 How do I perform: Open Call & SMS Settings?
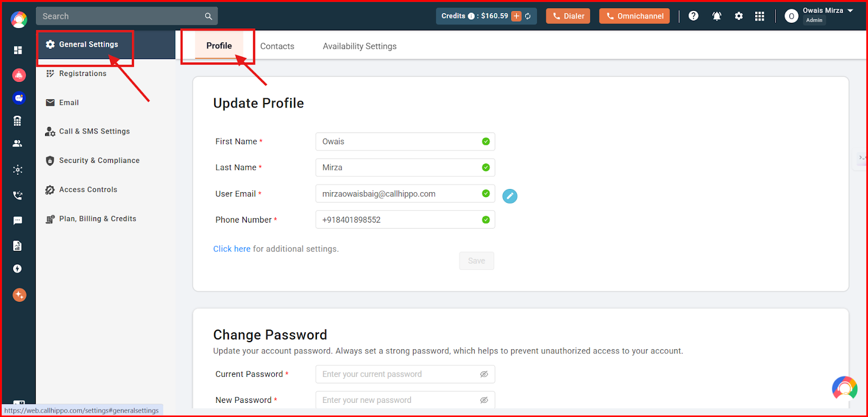(94, 131)
